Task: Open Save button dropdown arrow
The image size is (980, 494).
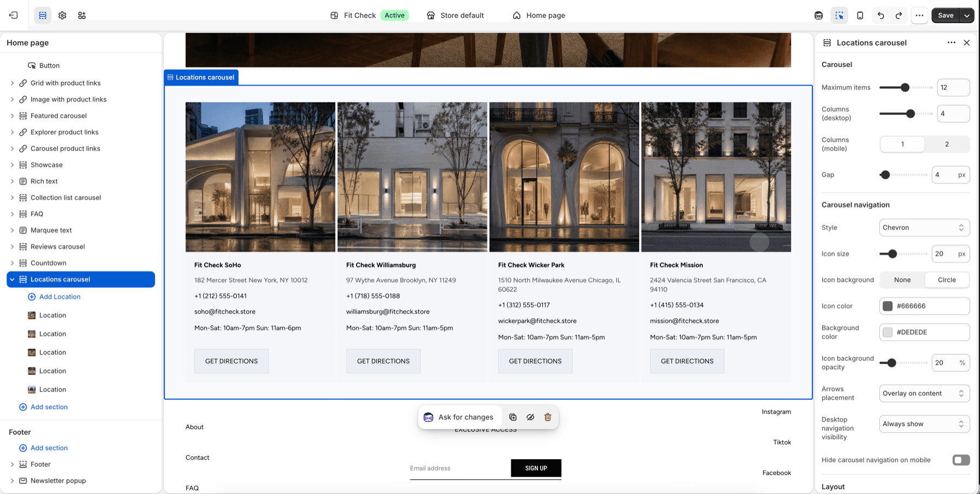Action: (967, 15)
